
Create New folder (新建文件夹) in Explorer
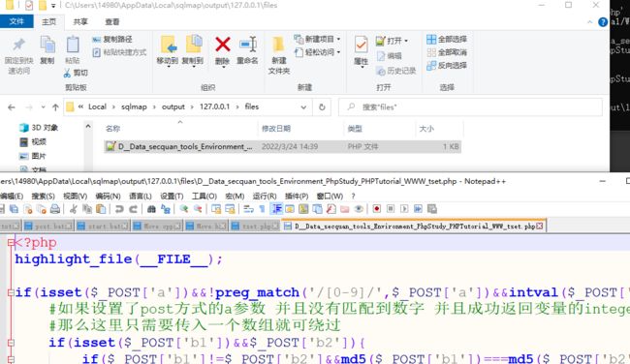[279, 55]
